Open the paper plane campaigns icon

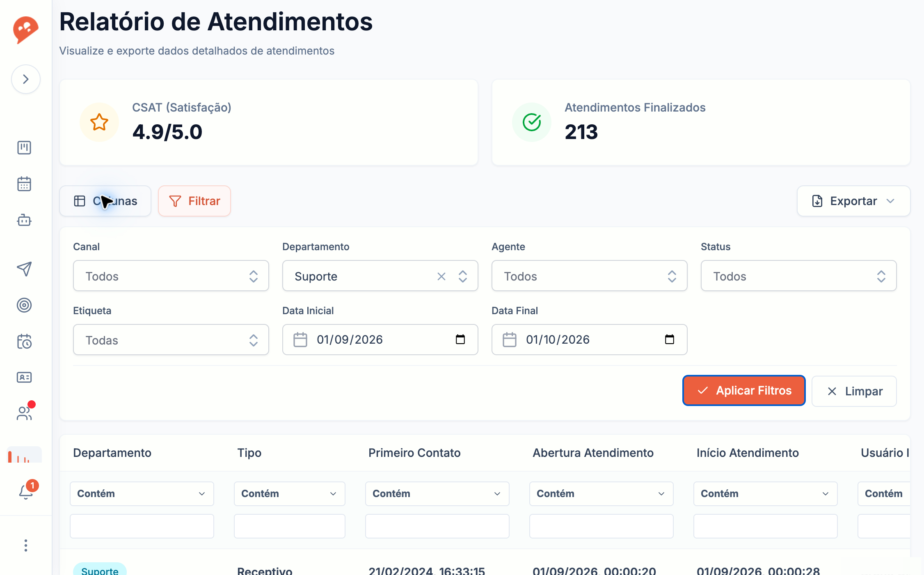point(24,269)
